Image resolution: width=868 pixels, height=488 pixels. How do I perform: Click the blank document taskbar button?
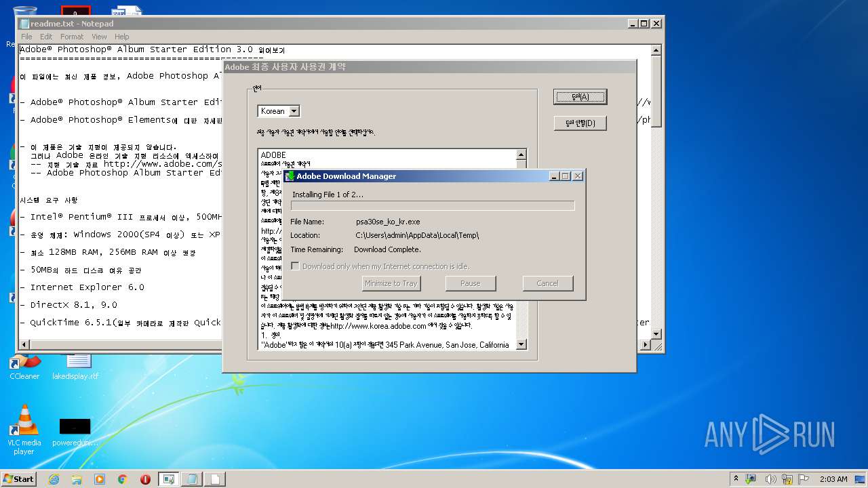215,479
